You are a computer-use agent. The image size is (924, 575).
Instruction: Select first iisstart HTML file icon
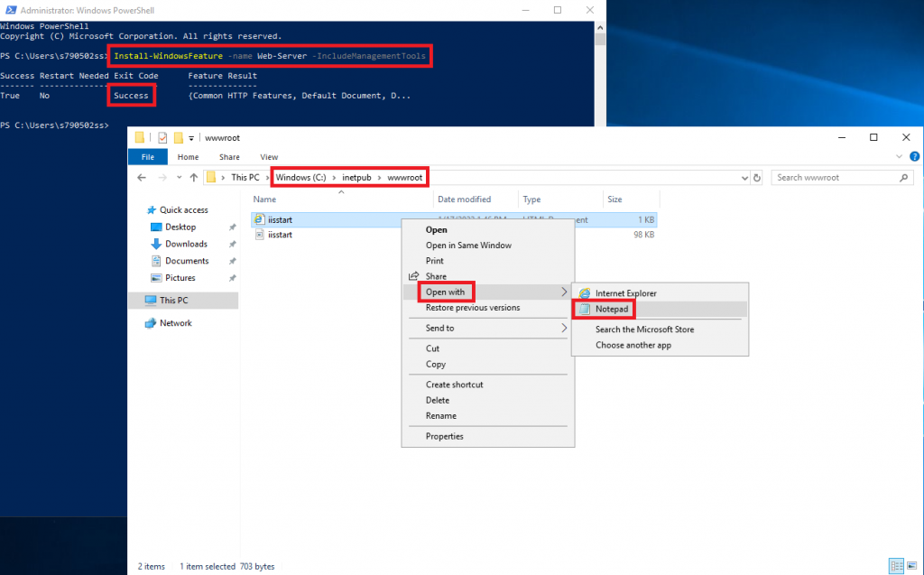[259, 219]
